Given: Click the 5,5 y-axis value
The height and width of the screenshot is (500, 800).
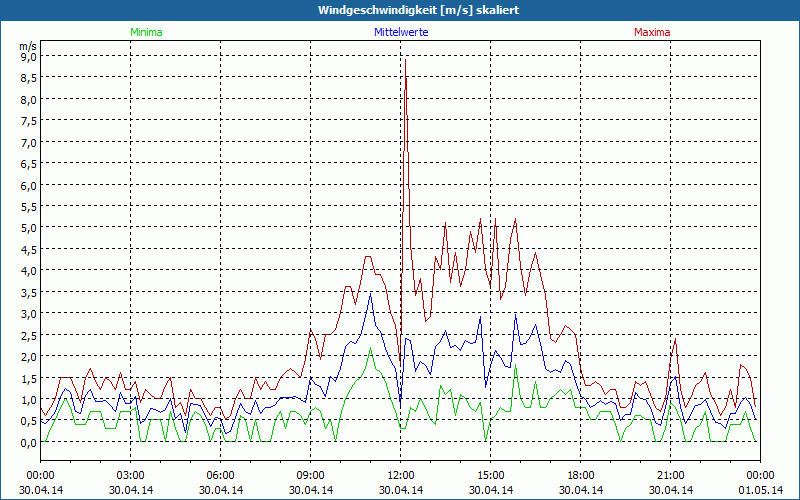Looking at the screenshot, I should pyautogui.click(x=29, y=207).
